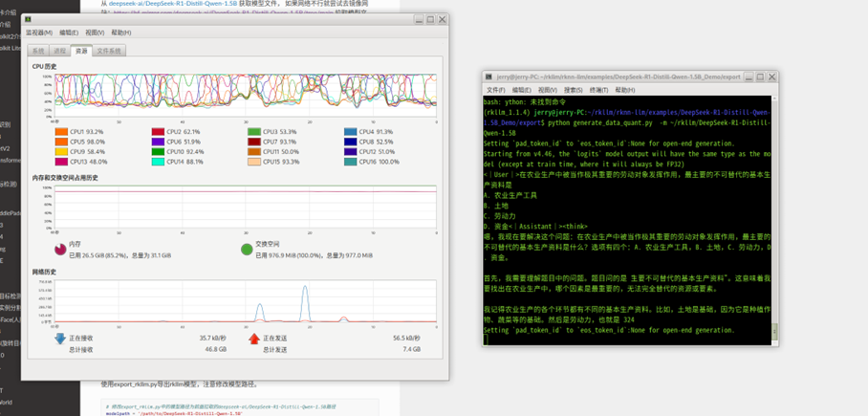Click the CPU5 color swatch
Screen dimensions: 868x416
(x=61, y=142)
